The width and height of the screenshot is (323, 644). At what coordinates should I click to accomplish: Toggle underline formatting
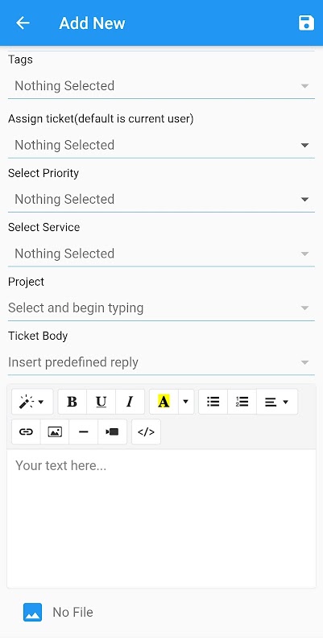tap(101, 402)
